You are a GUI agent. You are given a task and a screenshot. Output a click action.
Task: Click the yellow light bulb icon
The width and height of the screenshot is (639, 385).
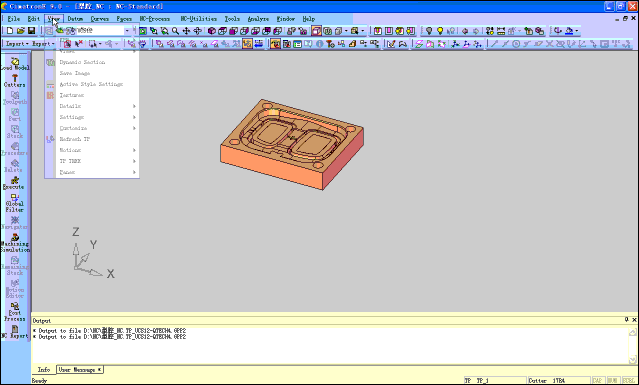tap(440, 31)
